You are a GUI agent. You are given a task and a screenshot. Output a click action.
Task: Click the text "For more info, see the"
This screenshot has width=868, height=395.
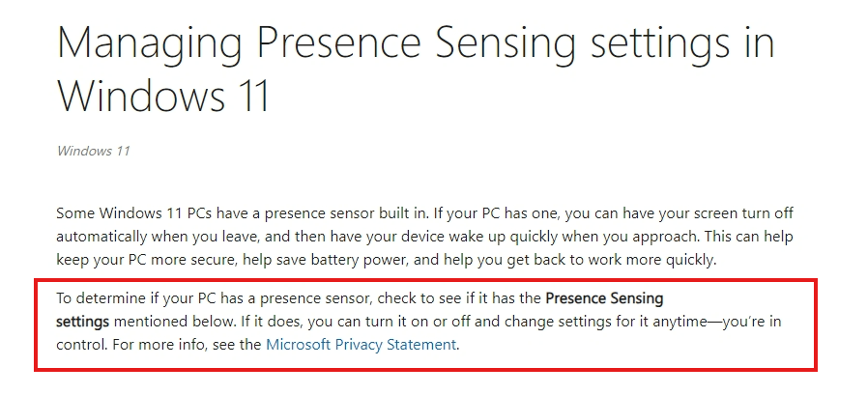185,344
